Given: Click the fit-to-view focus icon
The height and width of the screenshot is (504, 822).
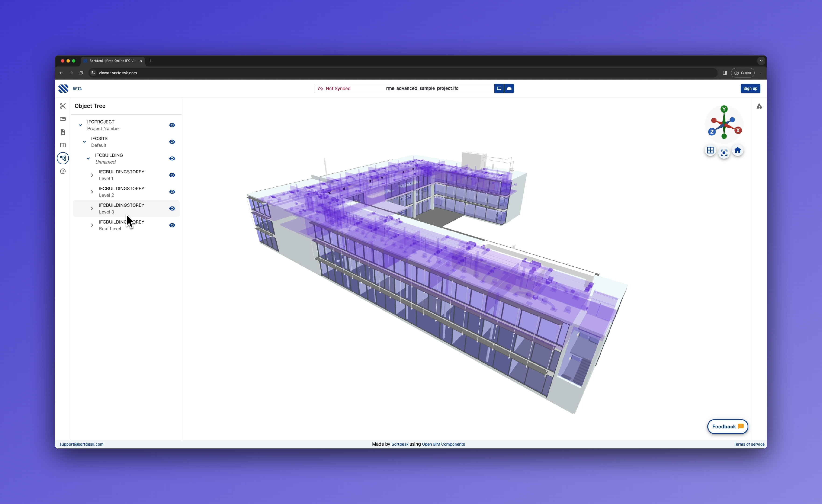Looking at the screenshot, I should pyautogui.click(x=724, y=153).
